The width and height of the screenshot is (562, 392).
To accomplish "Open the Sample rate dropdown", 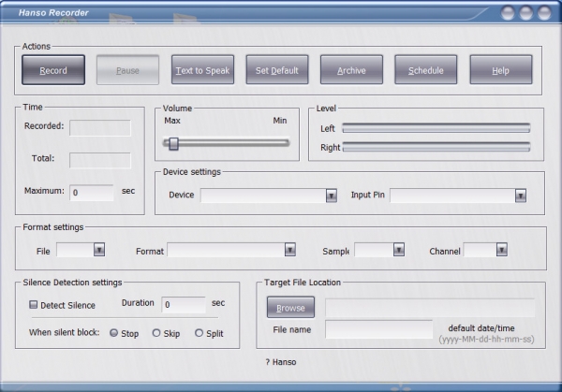I will [399, 250].
